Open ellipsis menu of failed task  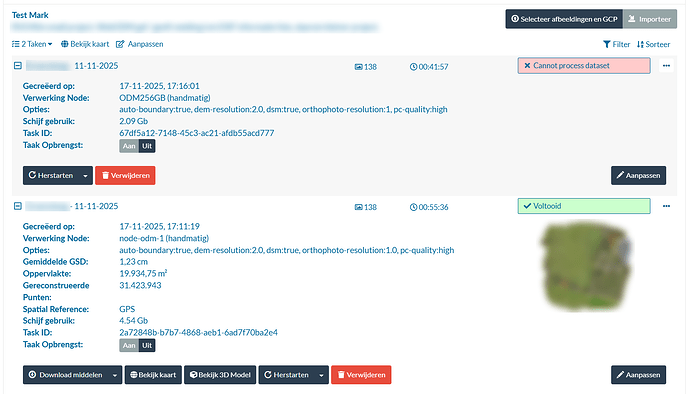click(666, 66)
